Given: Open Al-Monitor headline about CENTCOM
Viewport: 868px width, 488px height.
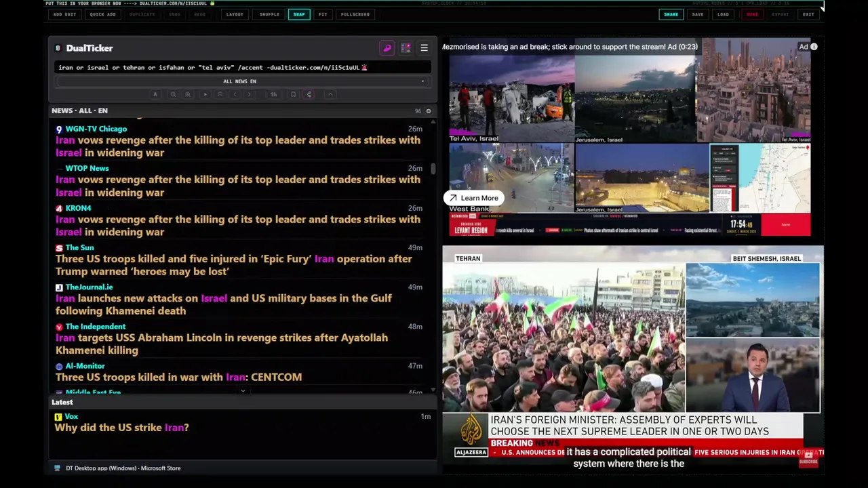Looking at the screenshot, I should (178, 377).
